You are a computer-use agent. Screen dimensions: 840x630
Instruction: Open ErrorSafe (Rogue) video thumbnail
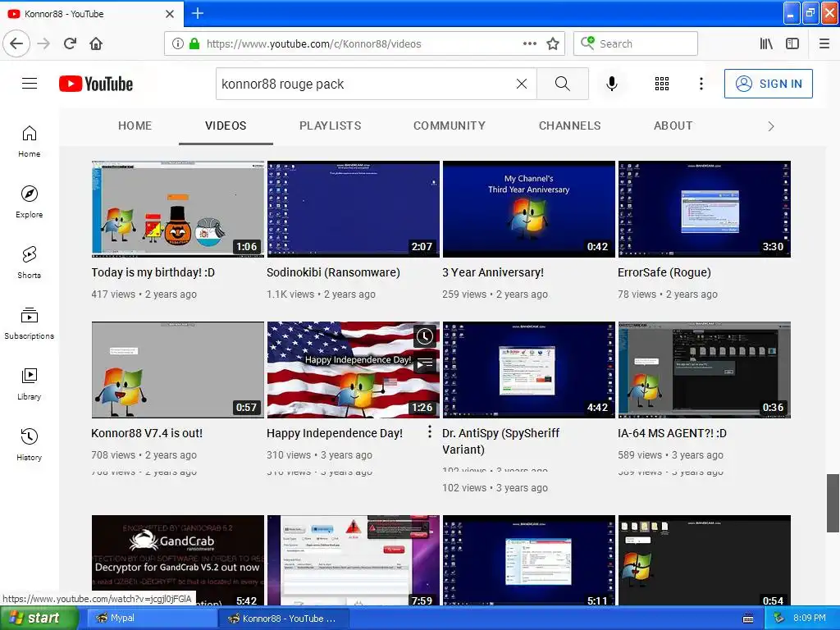[705, 209]
